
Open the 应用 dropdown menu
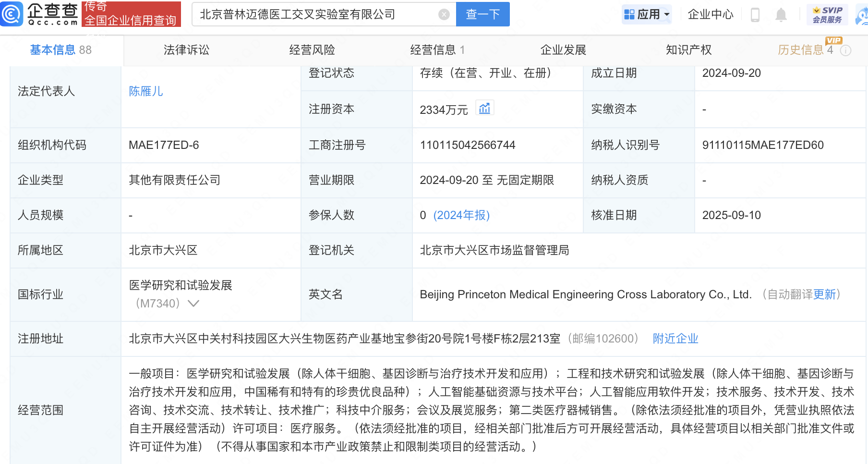point(647,14)
